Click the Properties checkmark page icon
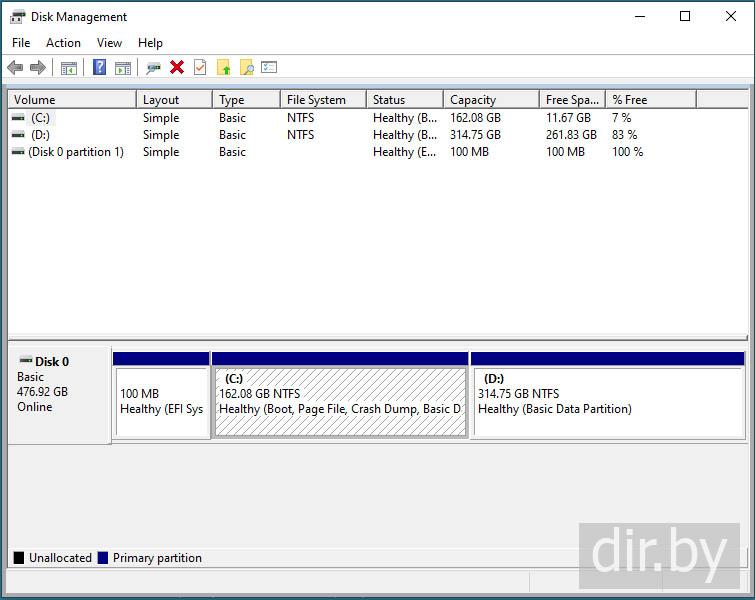 [200, 67]
